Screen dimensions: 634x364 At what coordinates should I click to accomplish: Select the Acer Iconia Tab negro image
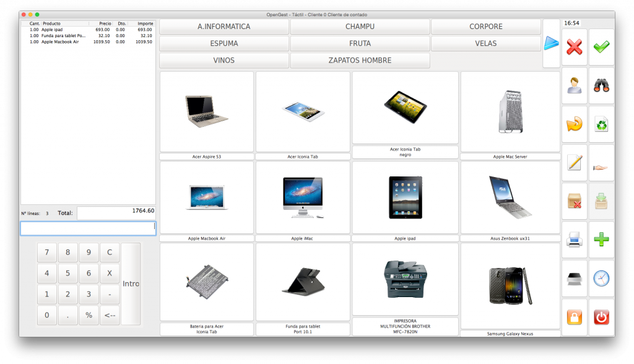click(405, 108)
